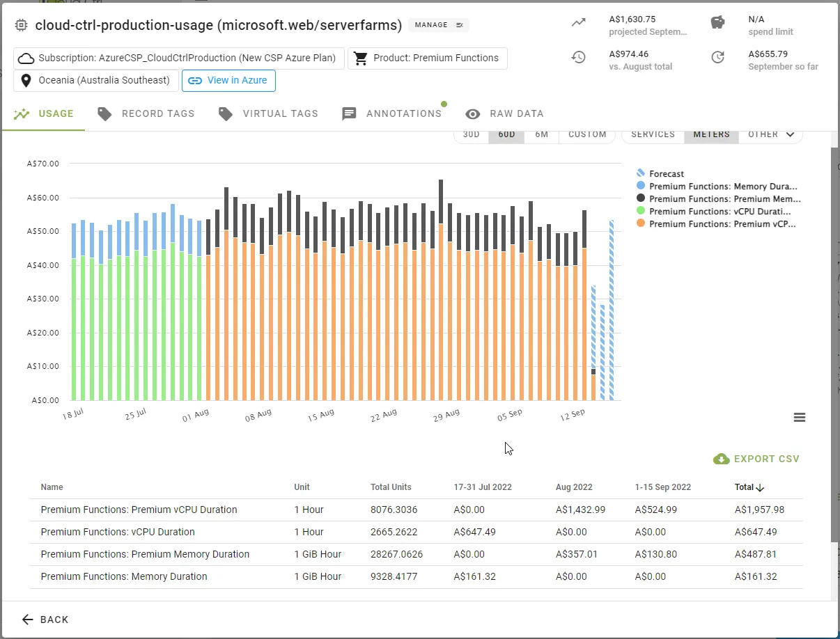Viewport: 840px width, 639px height.
Task: Click the Subscription AzureCSP_CloudCtrlProduction chip
Action: coord(179,58)
